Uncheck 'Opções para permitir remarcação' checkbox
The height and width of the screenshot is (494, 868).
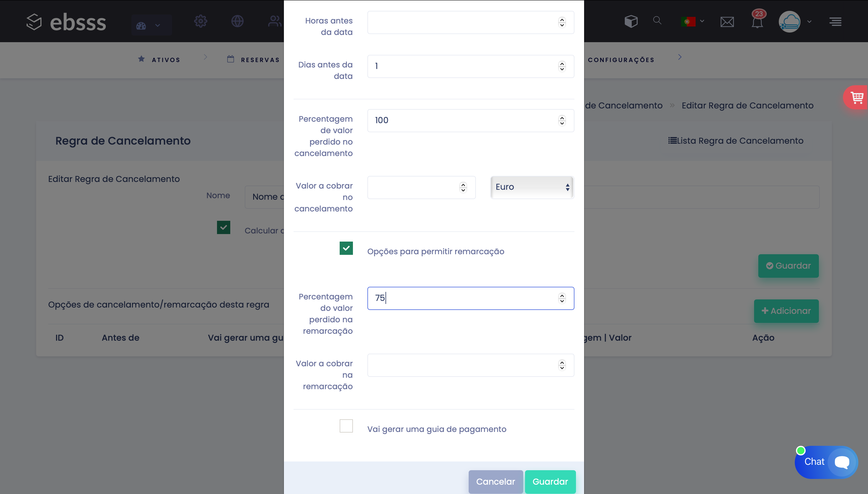346,249
